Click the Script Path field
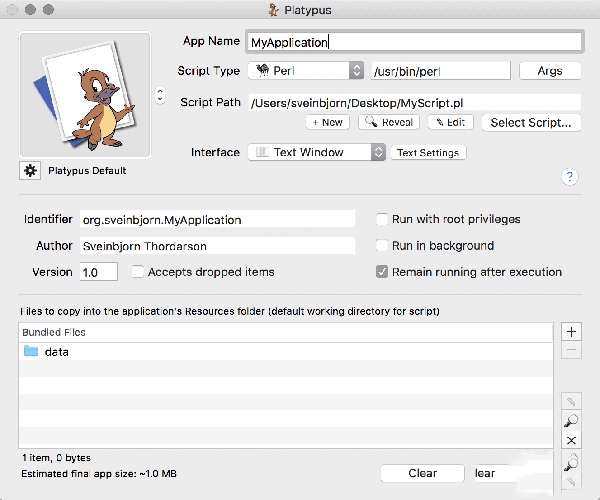 415,103
